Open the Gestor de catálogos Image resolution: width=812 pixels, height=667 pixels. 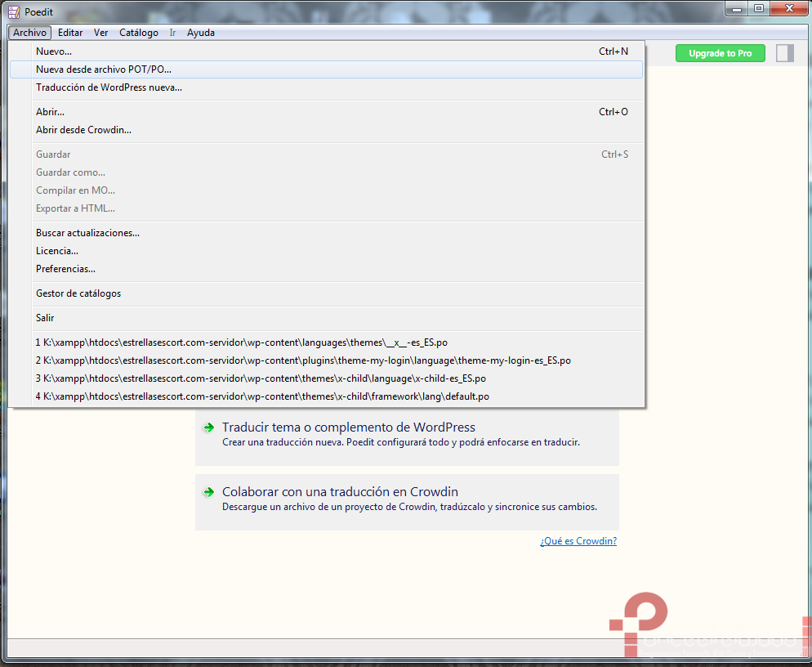pyautogui.click(x=326, y=293)
